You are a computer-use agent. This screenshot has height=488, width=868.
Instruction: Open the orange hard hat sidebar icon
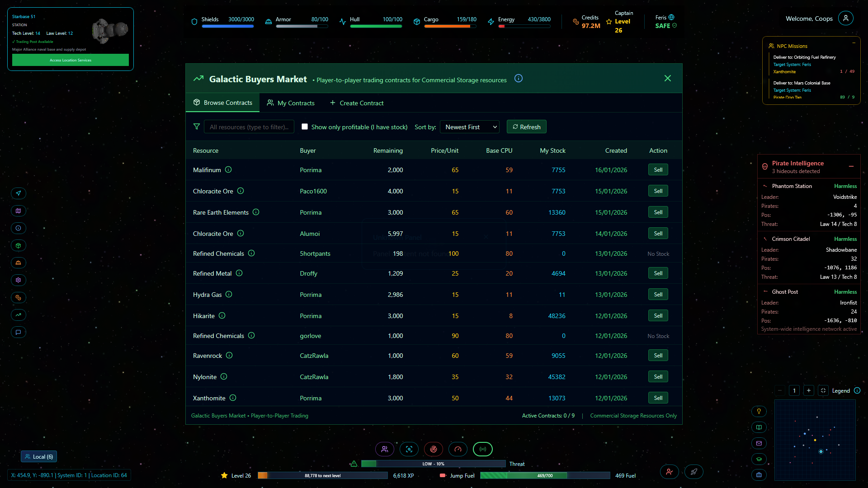pos(19,263)
